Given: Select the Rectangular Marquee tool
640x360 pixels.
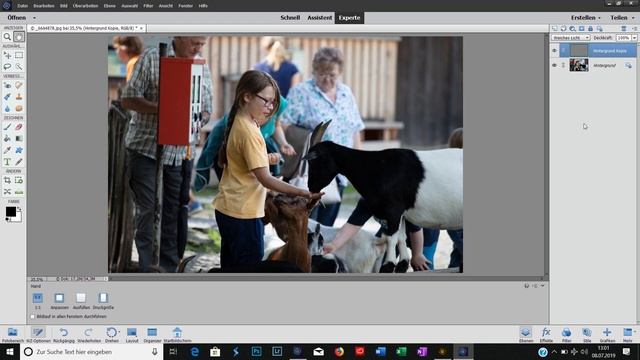Looking at the screenshot, I should (x=19, y=55).
